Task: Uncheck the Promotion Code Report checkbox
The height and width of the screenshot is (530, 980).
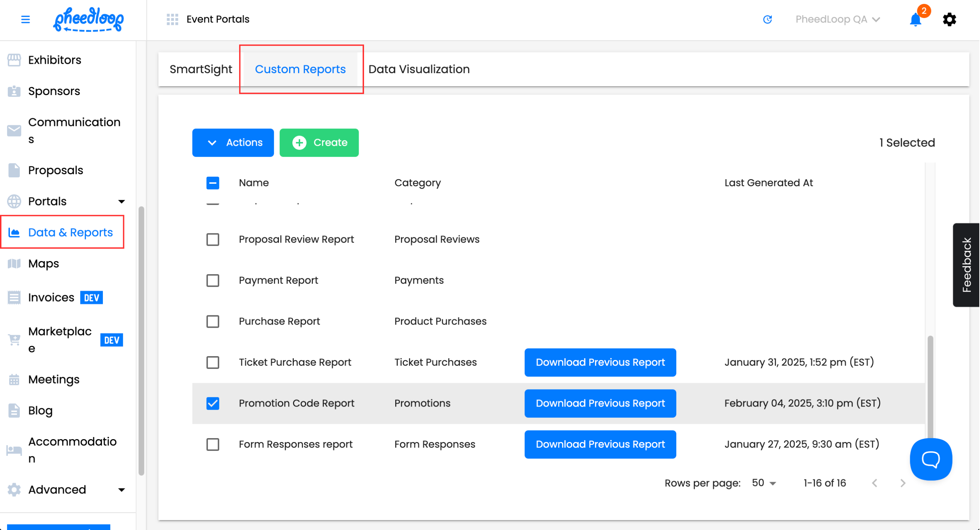Action: (x=213, y=403)
